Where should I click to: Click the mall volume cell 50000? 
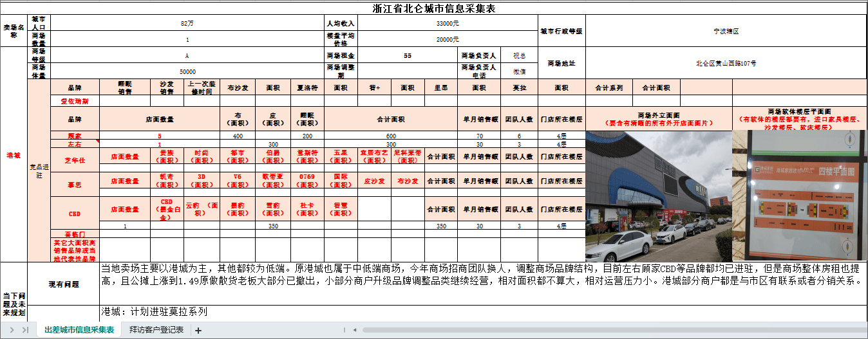[x=187, y=71]
